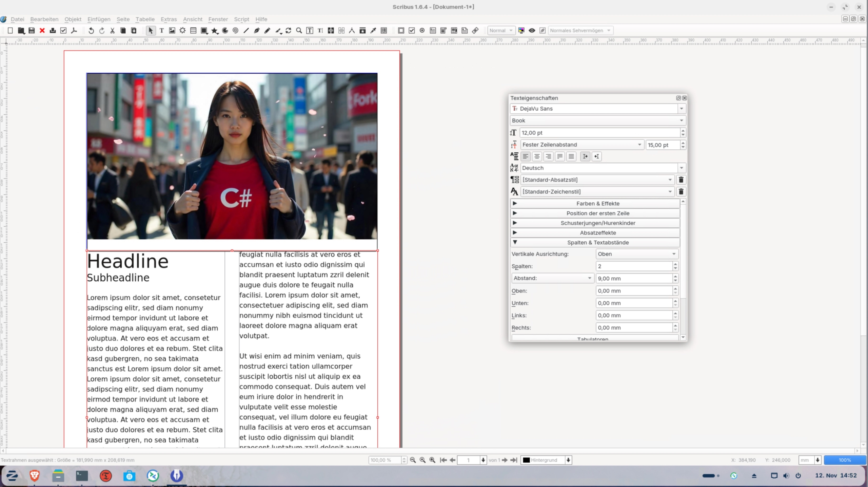The height and width of the screenshot is (487, 868).
Task: Set text alignment to centered
Action: [537, 156]
